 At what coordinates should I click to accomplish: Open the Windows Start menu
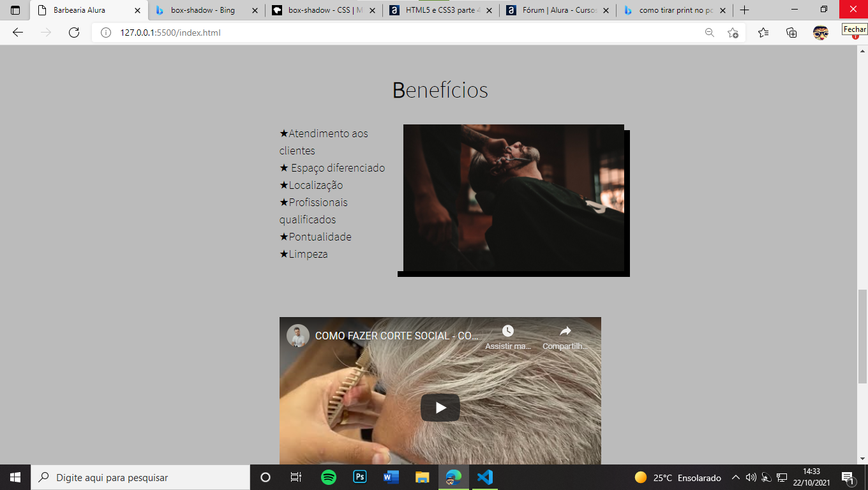[x=15, y=477]
